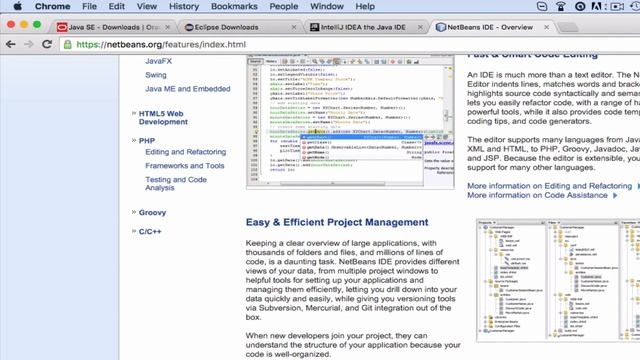Open the People menu
The width and height of the screenshot is (640, 360).
[284, 6]
